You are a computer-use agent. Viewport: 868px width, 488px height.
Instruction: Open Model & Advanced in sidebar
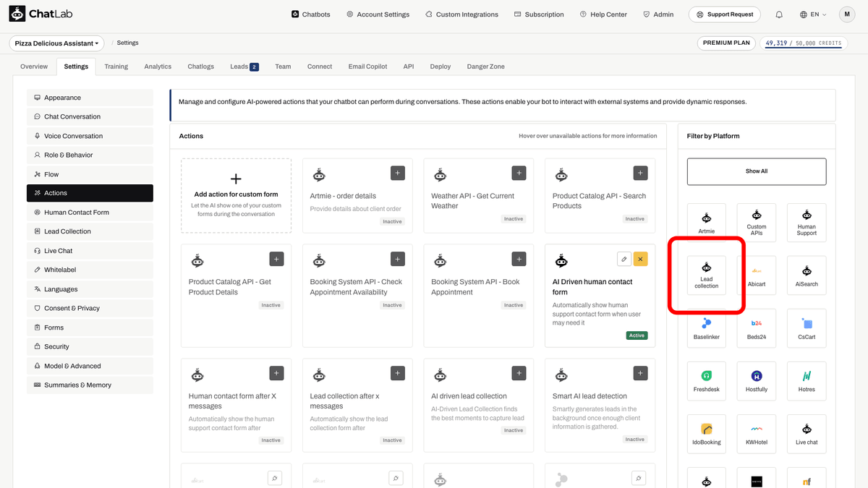tap(90, 366)
